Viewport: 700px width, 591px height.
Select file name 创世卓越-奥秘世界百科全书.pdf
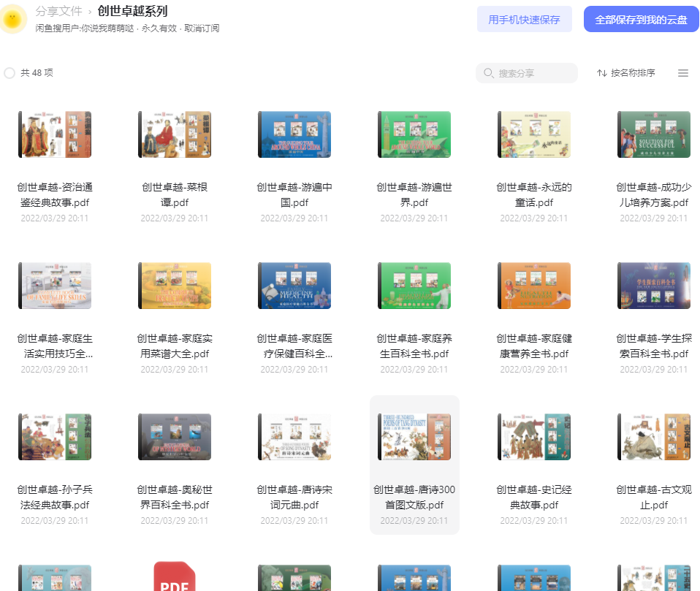pos(175,497)
